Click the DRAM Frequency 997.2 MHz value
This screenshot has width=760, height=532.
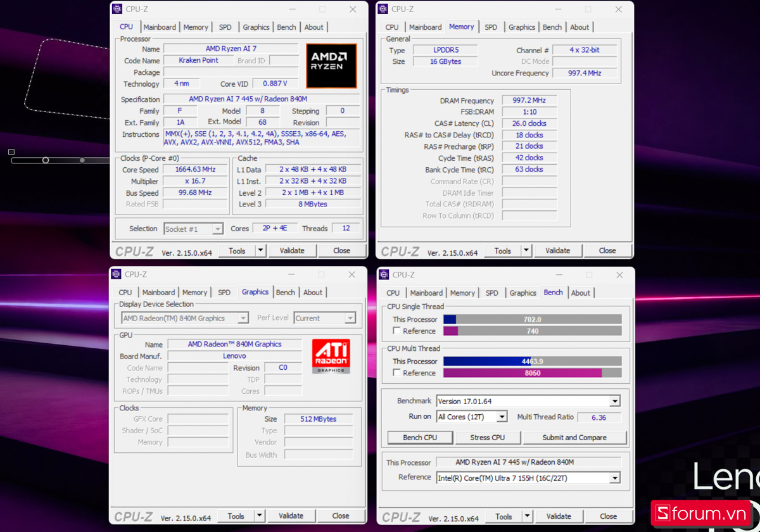pyautogui.click(x=529, y=101)
